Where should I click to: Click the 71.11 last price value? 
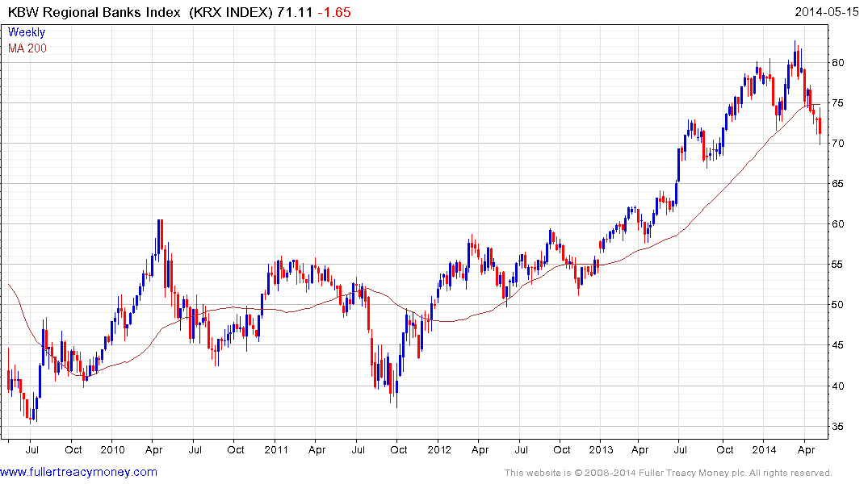[x=295, y=12]
